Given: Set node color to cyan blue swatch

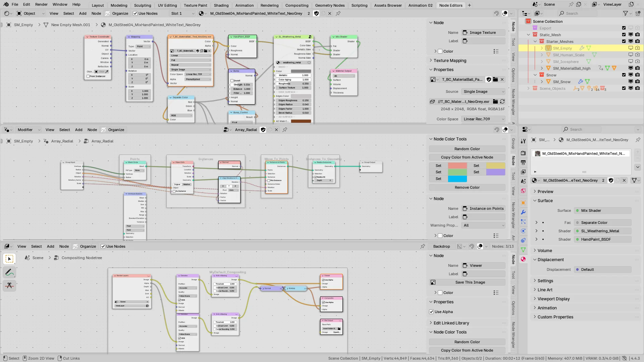Looking at the screenshot, I should [458, 179].
